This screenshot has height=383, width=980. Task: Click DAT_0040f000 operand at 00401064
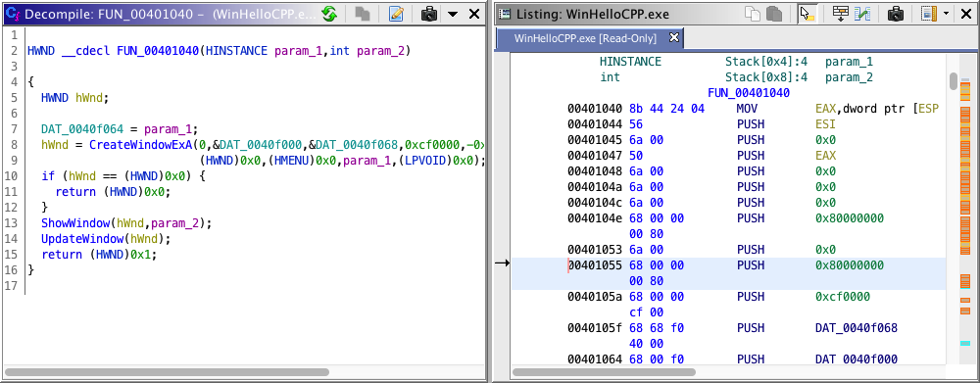tap(857, 359)
